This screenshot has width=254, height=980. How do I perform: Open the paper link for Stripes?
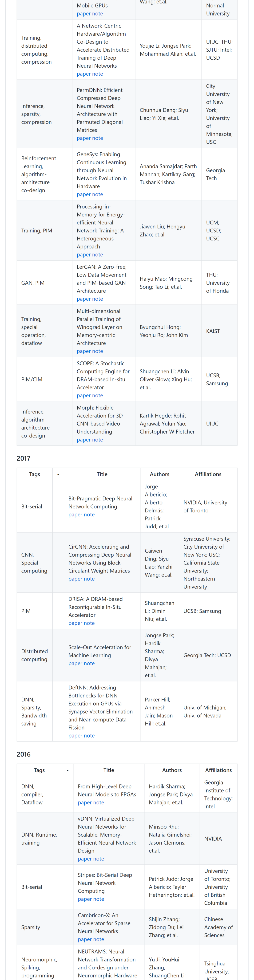pos(85,899)
